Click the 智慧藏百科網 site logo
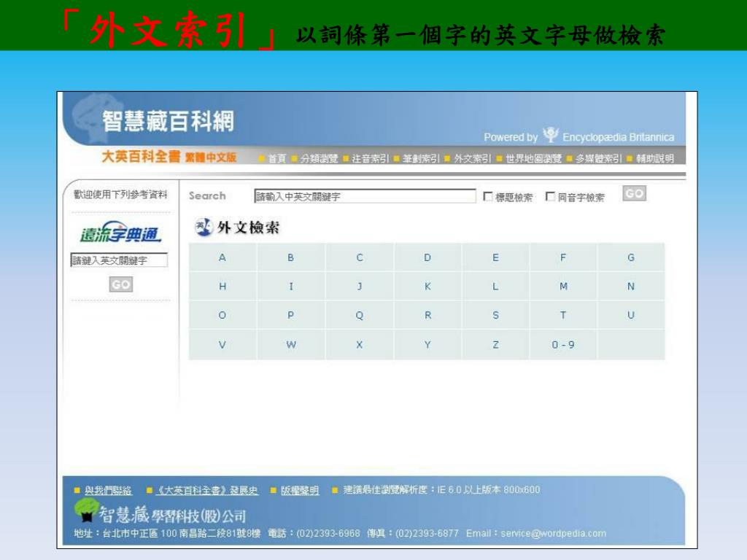Screen dimensions: 747x560 point(169,121)
